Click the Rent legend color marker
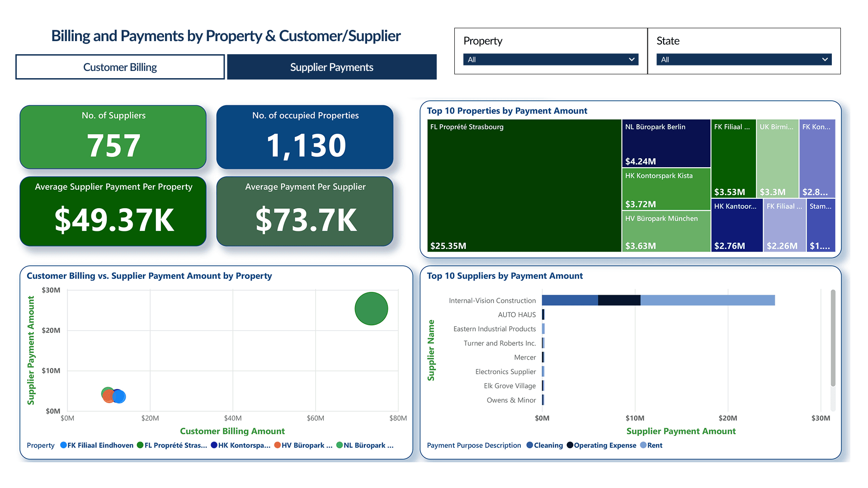Screen dimensions: 868x488 (x=644, y=445)
